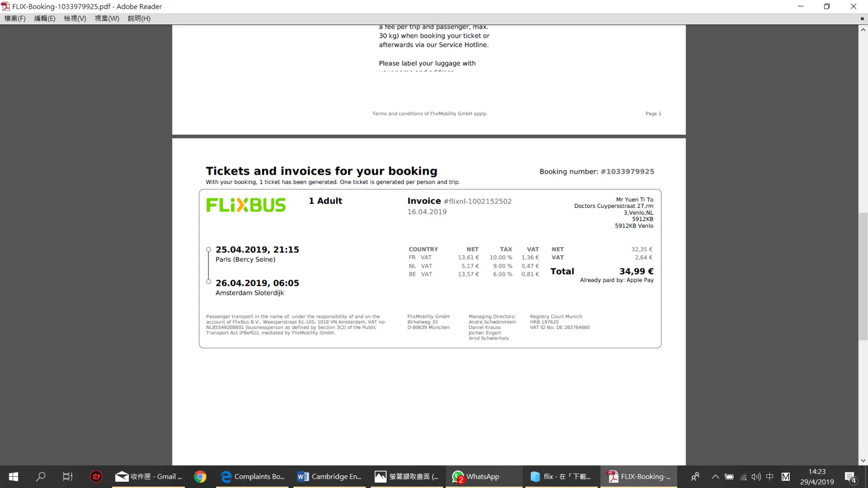This screenshot has height=488, width=868.
Task: Click the BE VAT amount 0,81 €
Action: coord(530,274)
